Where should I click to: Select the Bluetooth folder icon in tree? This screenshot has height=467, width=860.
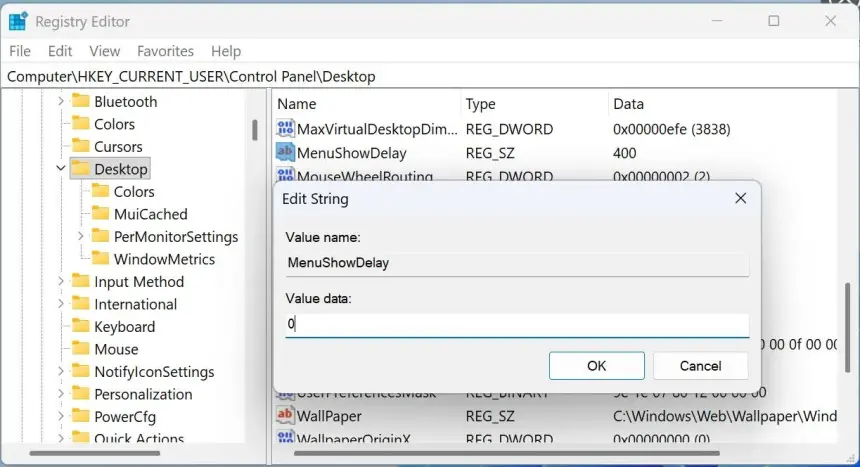click(81, 101)
